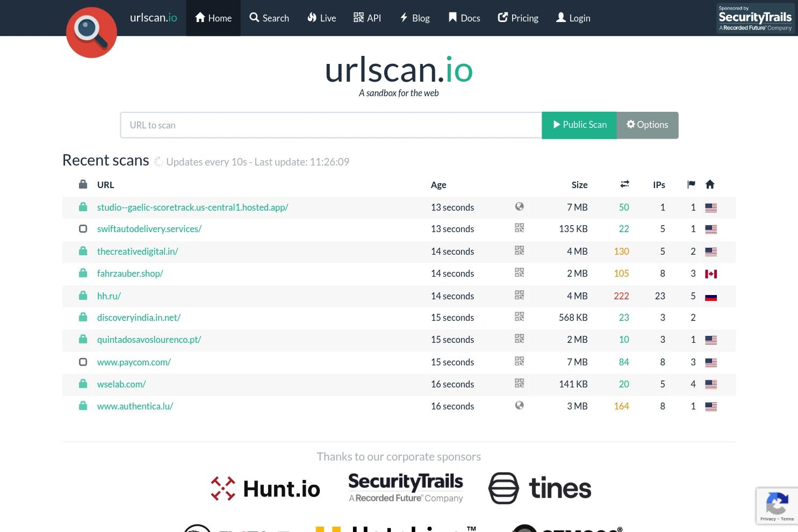Click the "Age" column header

pyautogui.click(x=438, y=185)
